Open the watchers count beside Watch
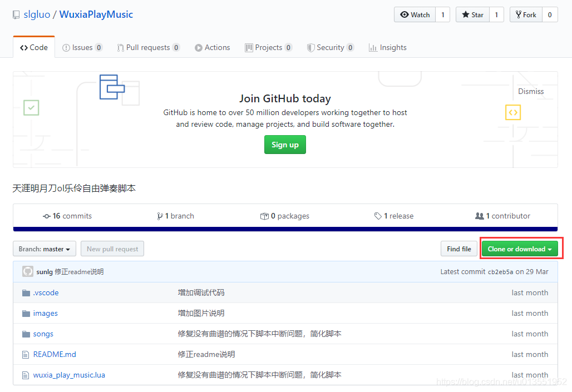Viewport: 572px width, 392px height. tap(442, 14)
